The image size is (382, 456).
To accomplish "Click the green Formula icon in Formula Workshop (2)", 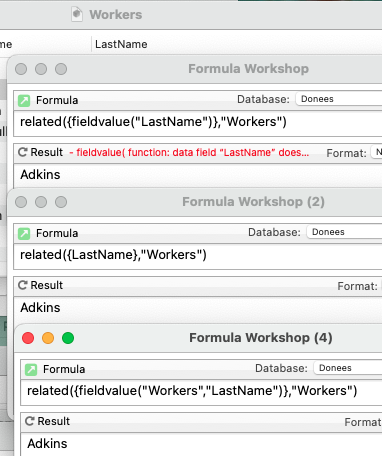I will (x=24, y=233).
